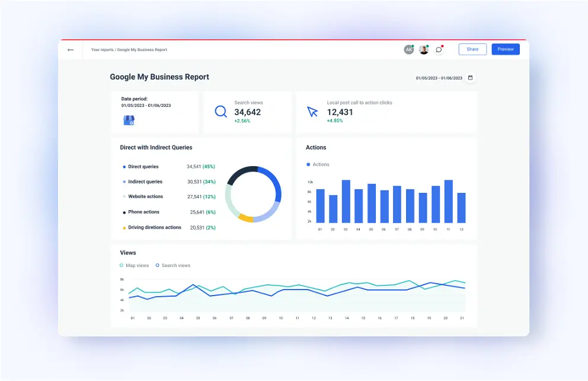Select the Driving directions actions legend dot
This screenshot has width=588, height=381.
[x=124, y=228]
